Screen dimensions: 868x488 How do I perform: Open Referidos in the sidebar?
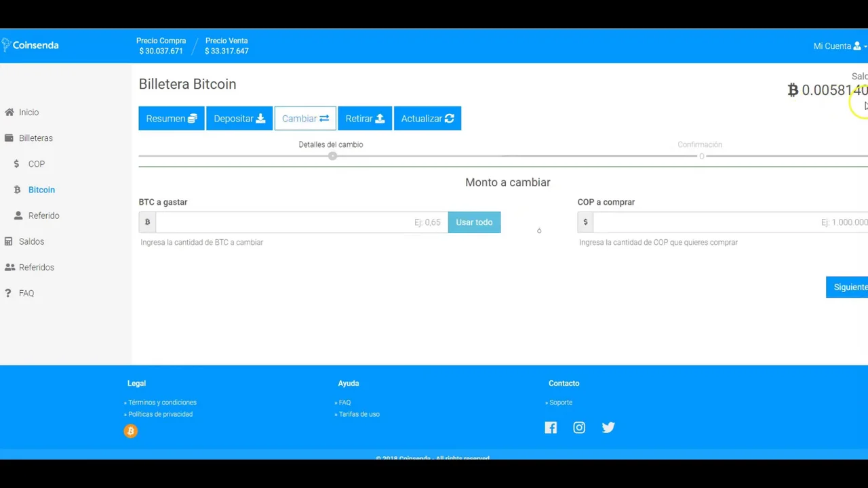click(x=37, y=267)
